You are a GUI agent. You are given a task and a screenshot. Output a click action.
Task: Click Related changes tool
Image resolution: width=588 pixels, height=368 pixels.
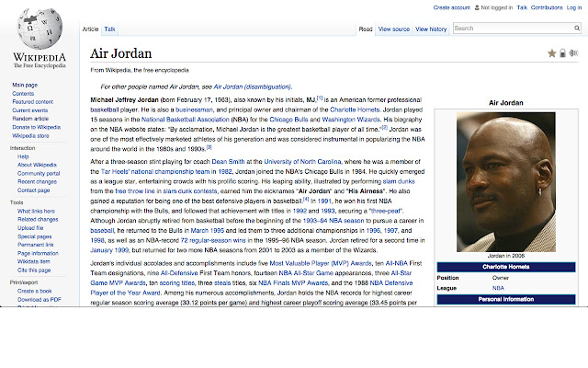tap(38, 219)
